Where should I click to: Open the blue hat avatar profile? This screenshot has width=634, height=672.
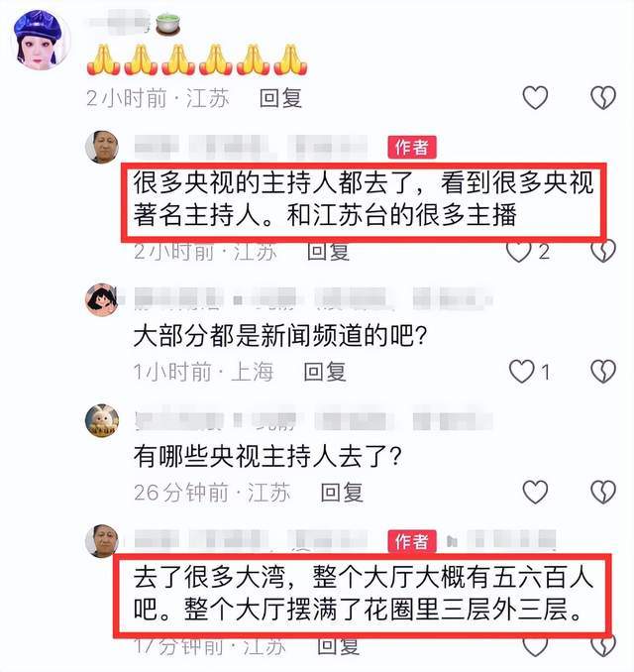(42, 40)
